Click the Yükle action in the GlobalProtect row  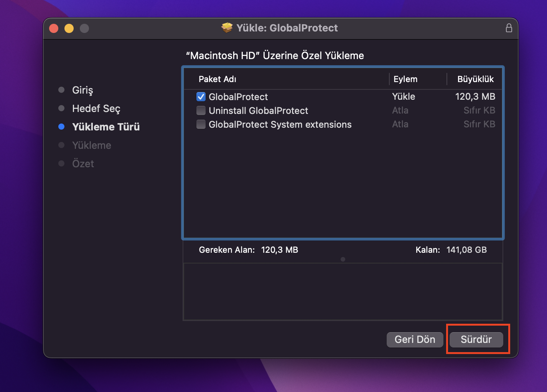[x=404, y=97]
